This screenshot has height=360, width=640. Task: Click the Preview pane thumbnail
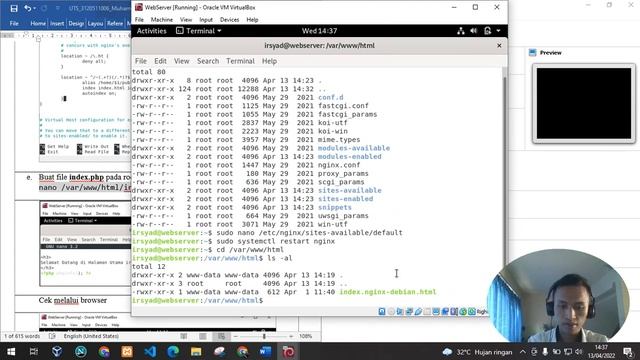584,103
